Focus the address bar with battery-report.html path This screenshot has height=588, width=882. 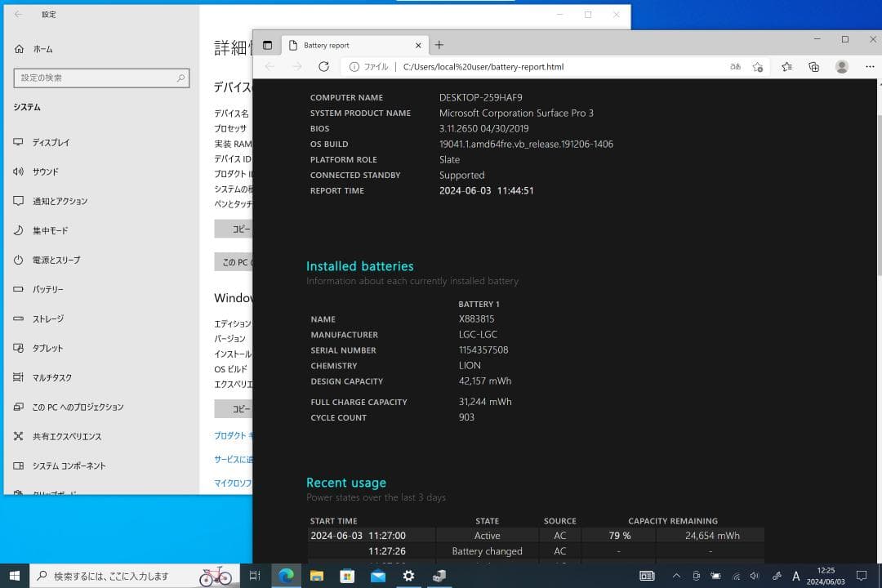[483, 66]
